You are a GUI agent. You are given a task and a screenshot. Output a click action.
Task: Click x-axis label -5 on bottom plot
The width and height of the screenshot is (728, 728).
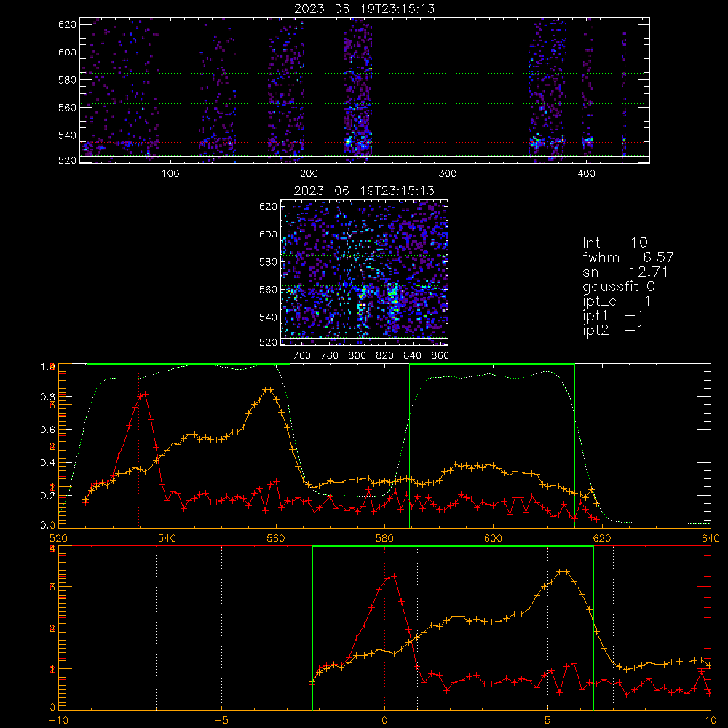[221, 721]
